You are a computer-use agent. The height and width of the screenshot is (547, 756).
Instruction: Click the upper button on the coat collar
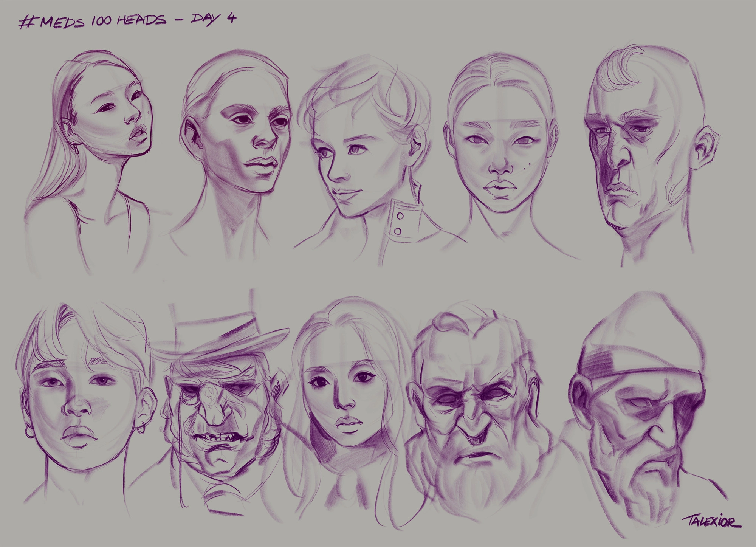[400, 216]
